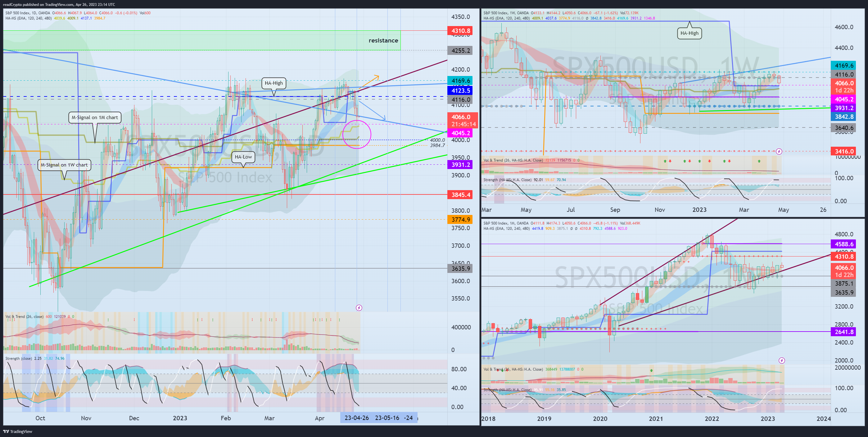The image size is (868, 437).
Task: Click the 'resistance' text label
Action: (383, 40)
